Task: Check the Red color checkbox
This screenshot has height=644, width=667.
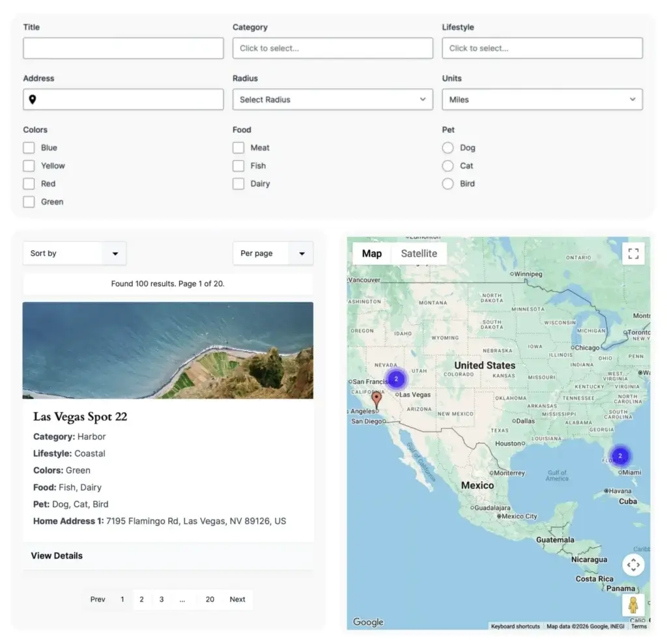Action: pos(29,184)
